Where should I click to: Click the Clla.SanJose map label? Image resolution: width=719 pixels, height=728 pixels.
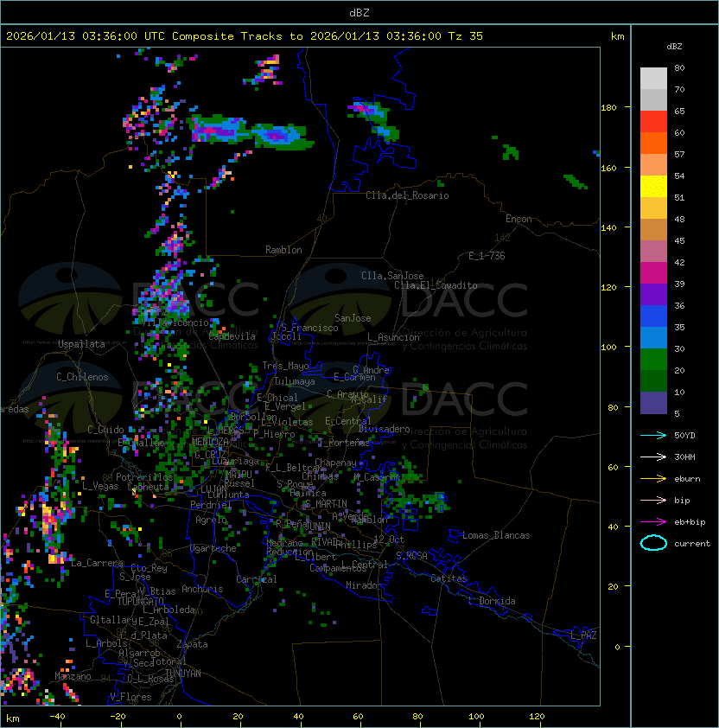pyautogui.click(x=392, y=276)
